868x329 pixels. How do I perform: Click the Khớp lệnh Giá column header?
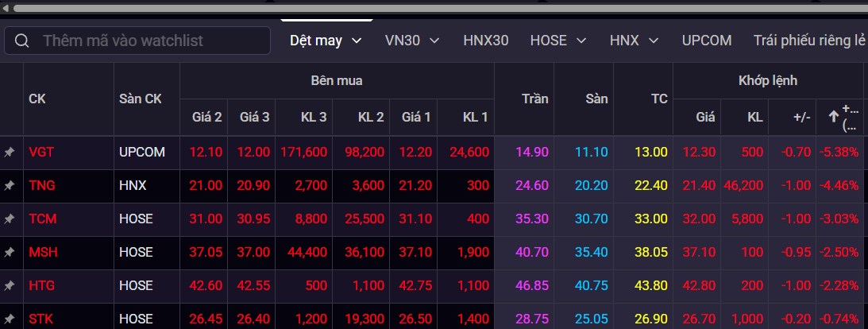pos(705,117)
